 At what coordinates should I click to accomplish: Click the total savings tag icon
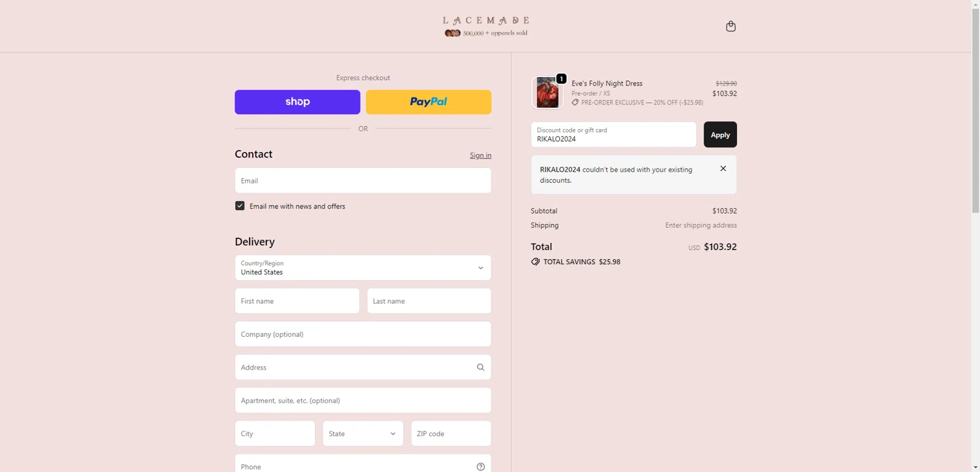535,262
